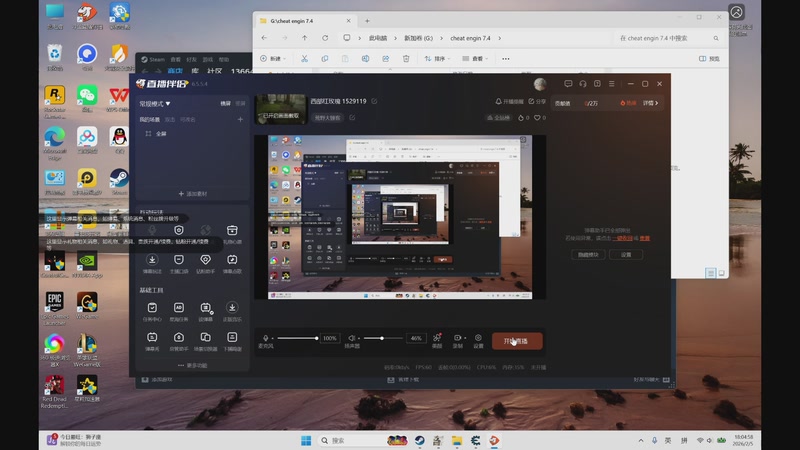
Task: Click the plus icon to add scene
Action: coord(240,119)
